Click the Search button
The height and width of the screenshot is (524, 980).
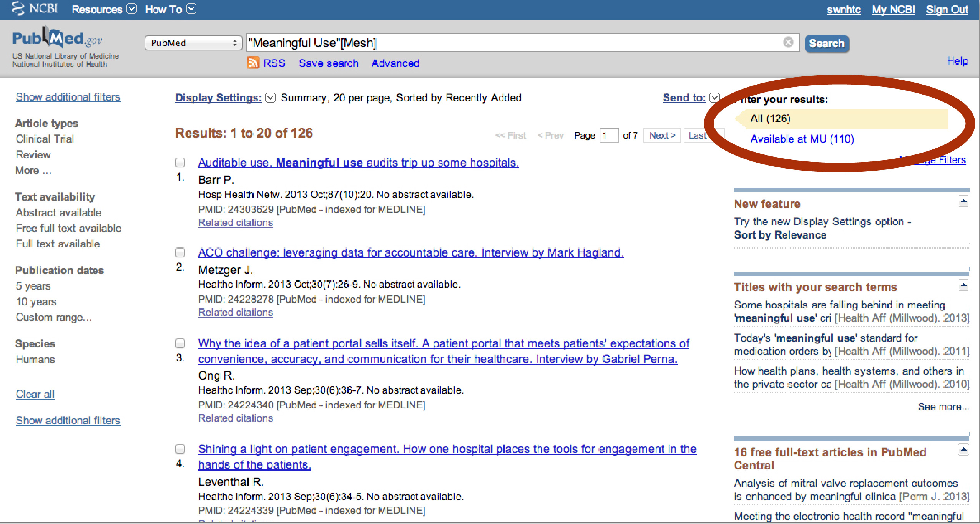(826, 43)
